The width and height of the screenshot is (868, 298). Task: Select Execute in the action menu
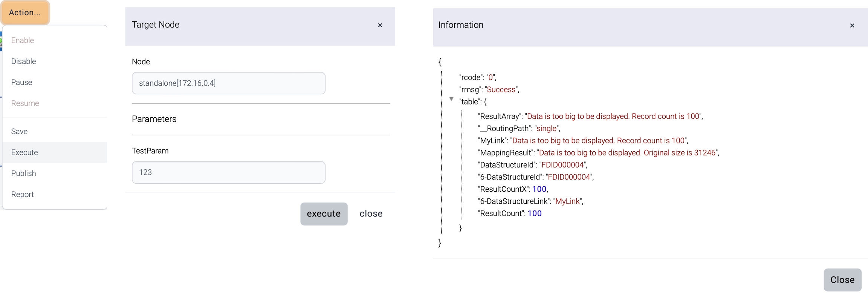(x=24, y=152)
